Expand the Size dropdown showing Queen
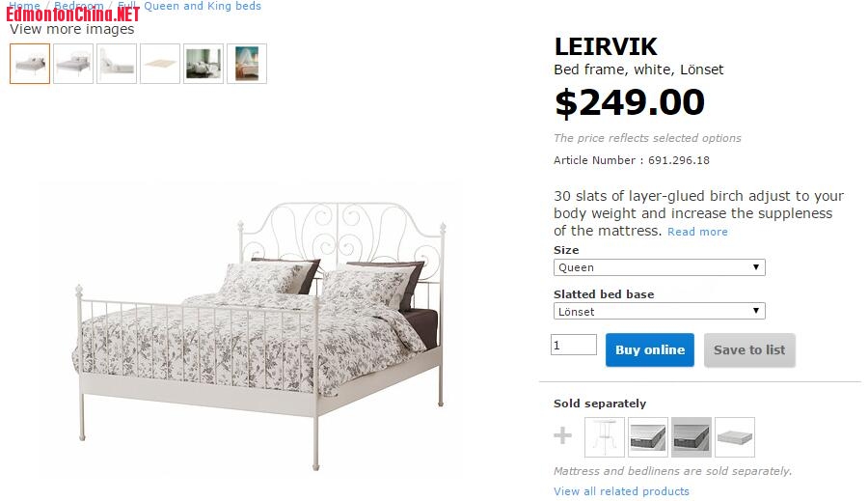868x501 pixels. [x=660, y=267]
